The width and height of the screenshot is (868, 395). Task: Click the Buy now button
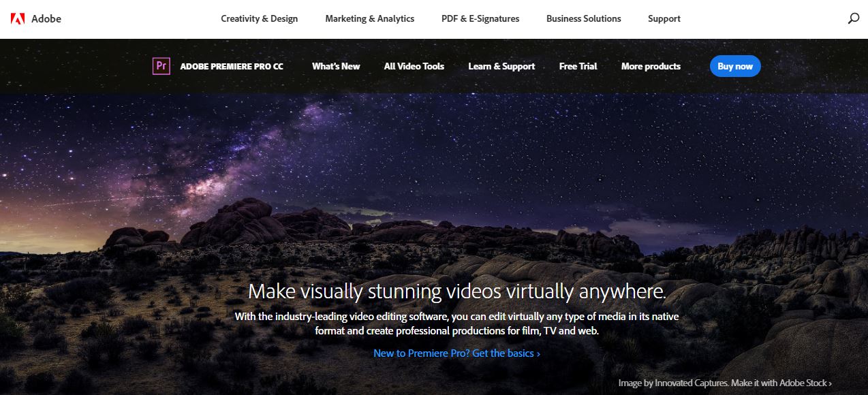click(735, 66)
